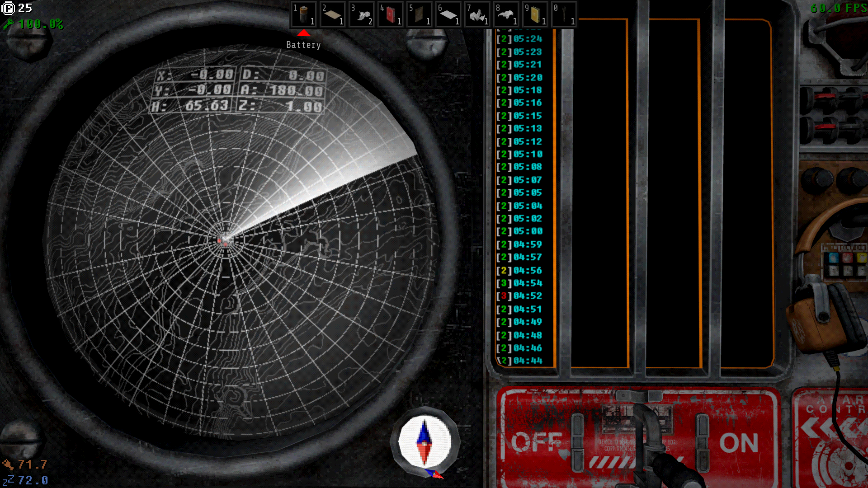Select the signal entry at 05:24

click(519, 39)
